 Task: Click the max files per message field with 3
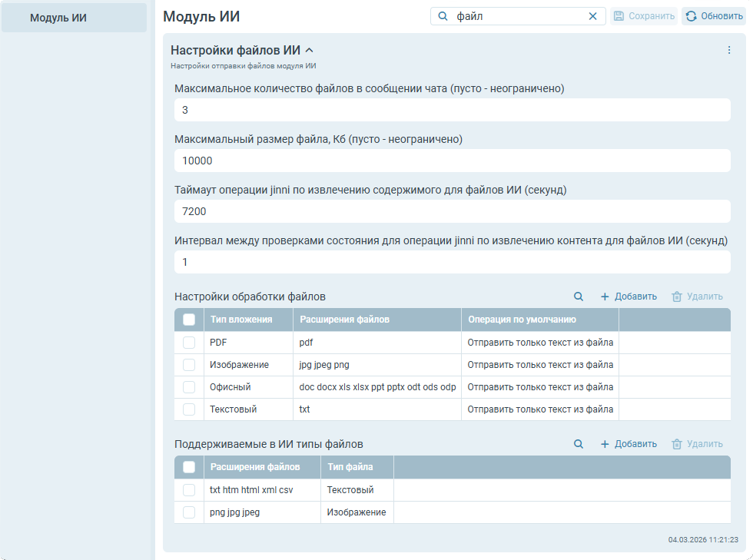[453, 110]
